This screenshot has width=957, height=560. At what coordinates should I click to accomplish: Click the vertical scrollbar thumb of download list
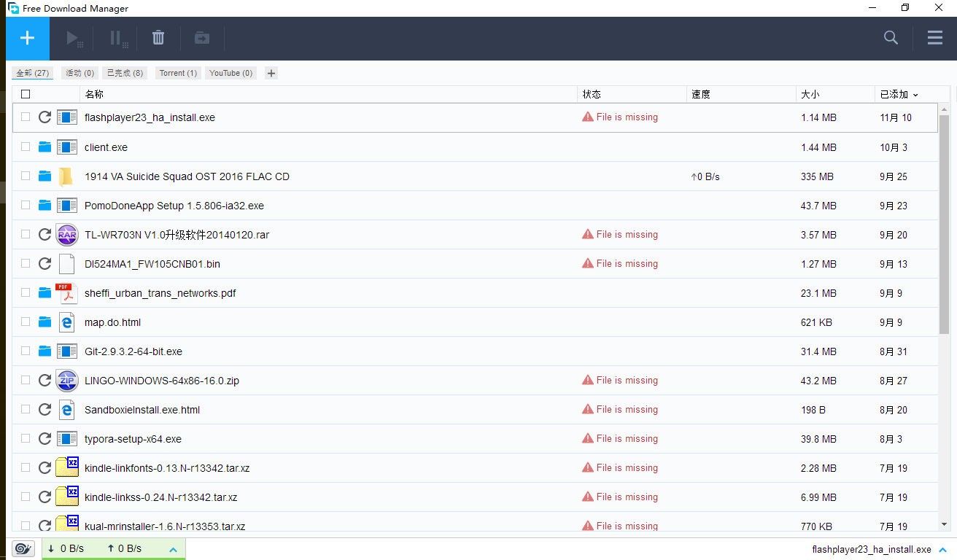[x=944, y=225]
